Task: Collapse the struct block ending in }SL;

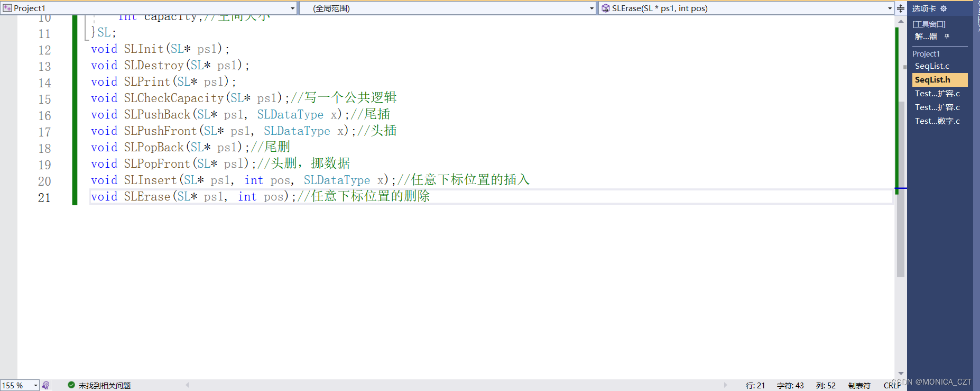Action: click(x=87, y=28)
